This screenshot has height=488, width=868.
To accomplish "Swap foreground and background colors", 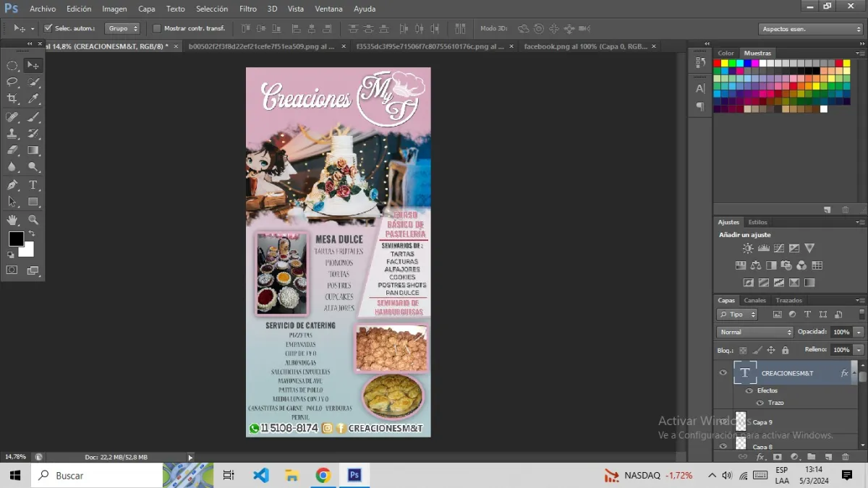I will 31,234.
